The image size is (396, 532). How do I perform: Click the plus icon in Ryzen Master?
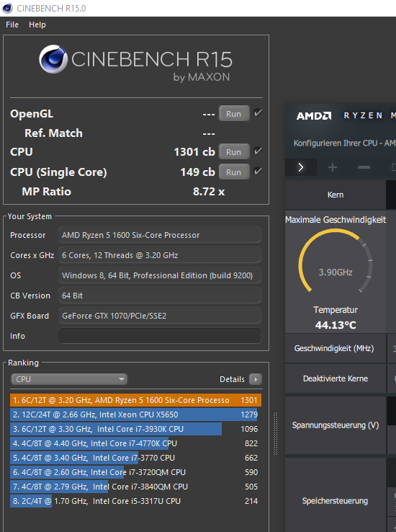333,167
